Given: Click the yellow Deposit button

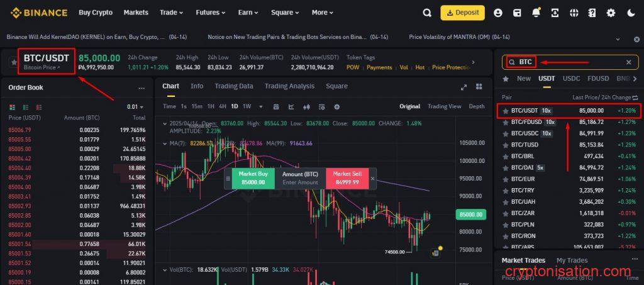Looking at the screenshot, I should (462, 13).
